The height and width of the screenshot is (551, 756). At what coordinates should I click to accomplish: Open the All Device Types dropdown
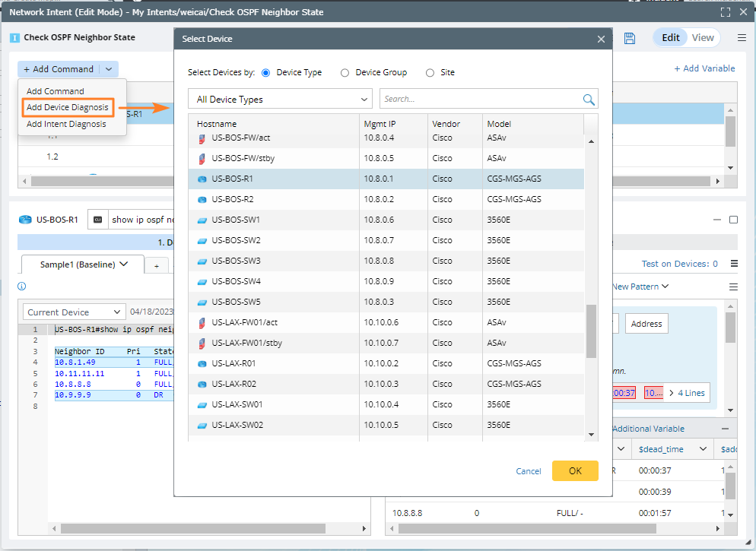pyautogui.click(x=280, y=100)
